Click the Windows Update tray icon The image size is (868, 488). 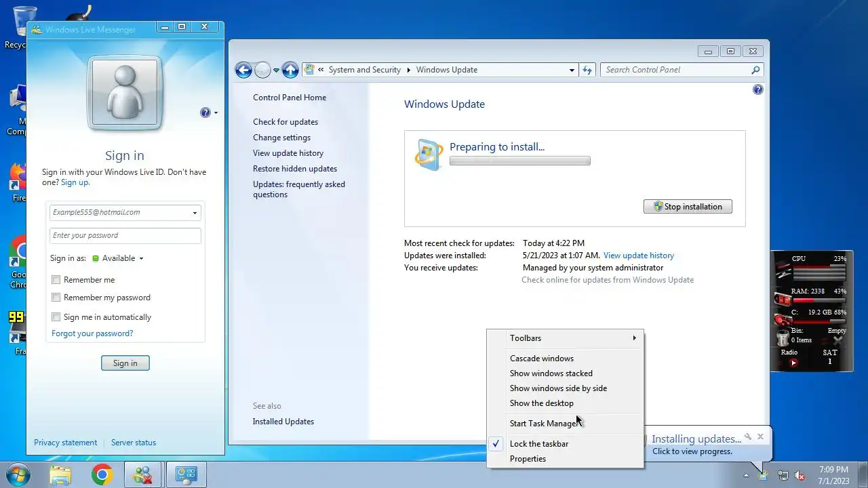point(764,475)
